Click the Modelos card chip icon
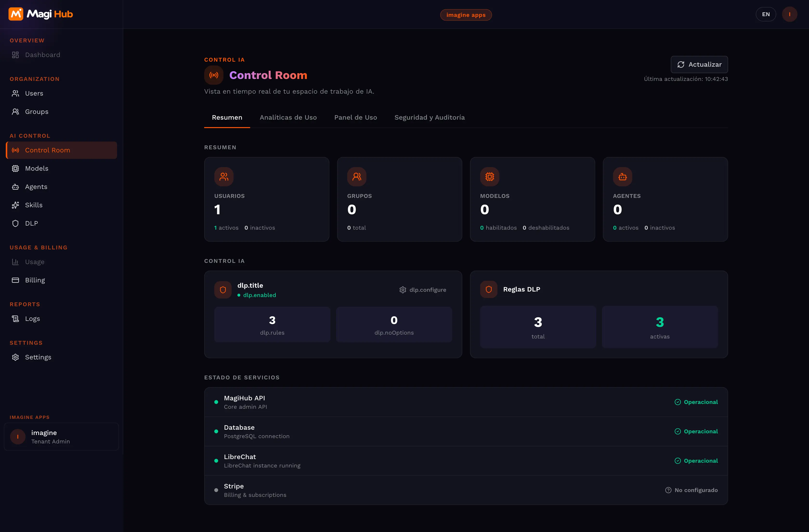 tap(489, 176)
